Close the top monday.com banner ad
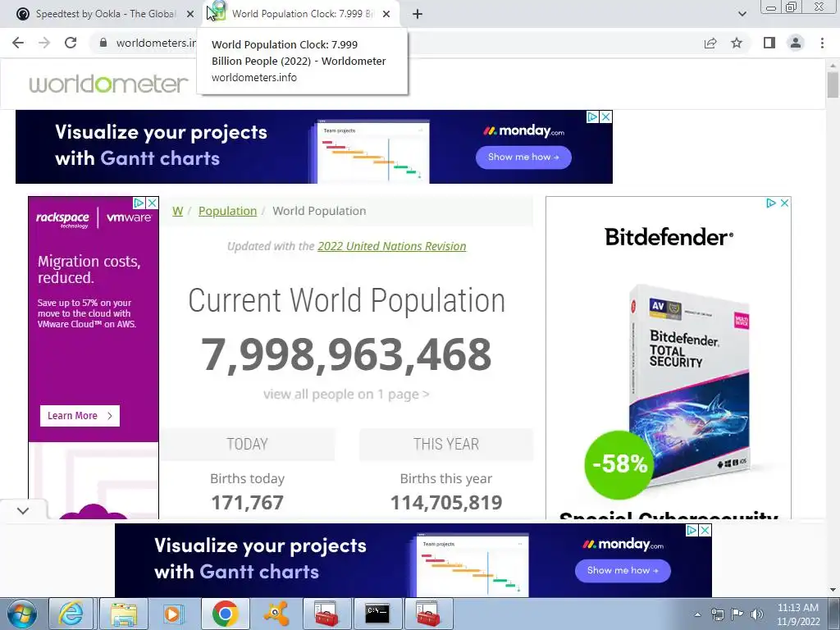Screen dimensions: 840x630 coord(606,116)
